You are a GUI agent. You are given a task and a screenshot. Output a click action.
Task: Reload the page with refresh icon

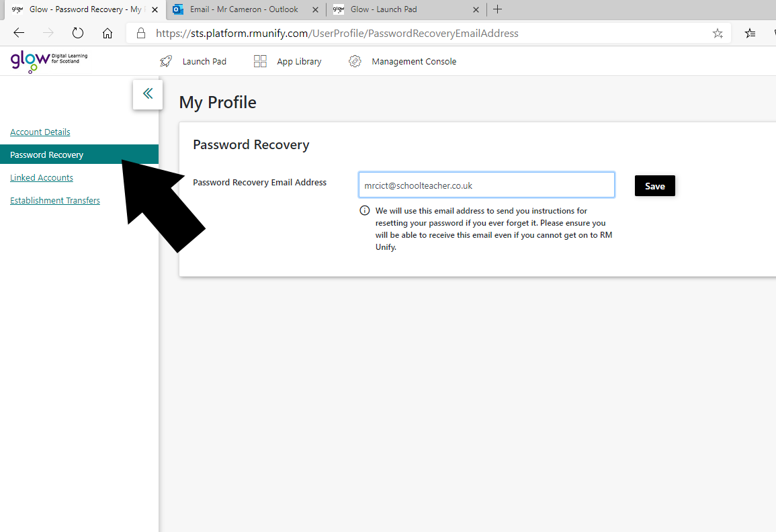(x=78, y=33)
